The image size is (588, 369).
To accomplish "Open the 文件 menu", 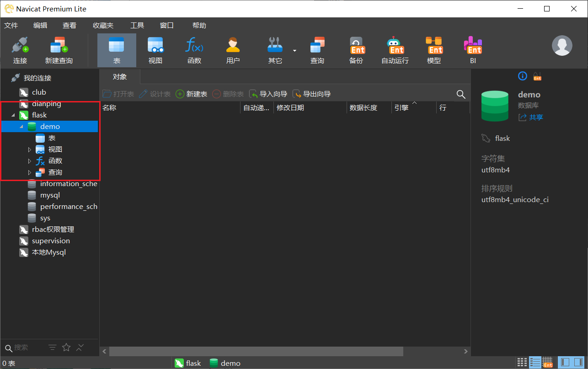I will point(11,26).
